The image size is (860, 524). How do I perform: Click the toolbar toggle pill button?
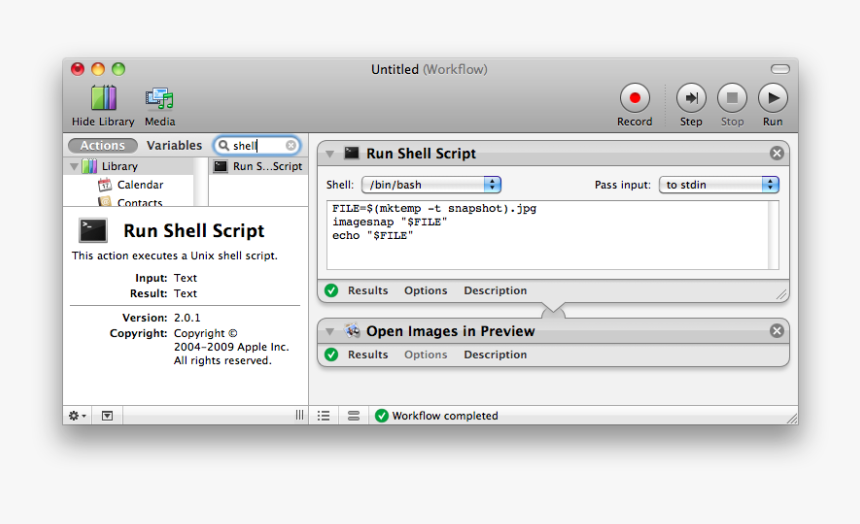click(x=780, y=69)
